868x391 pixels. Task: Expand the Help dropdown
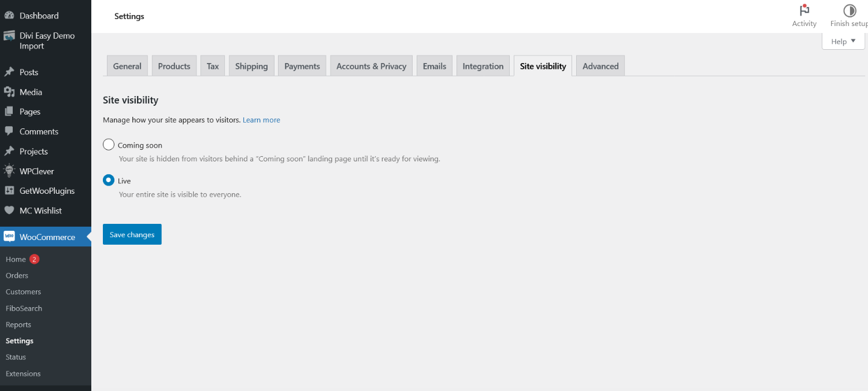[843, 41]
